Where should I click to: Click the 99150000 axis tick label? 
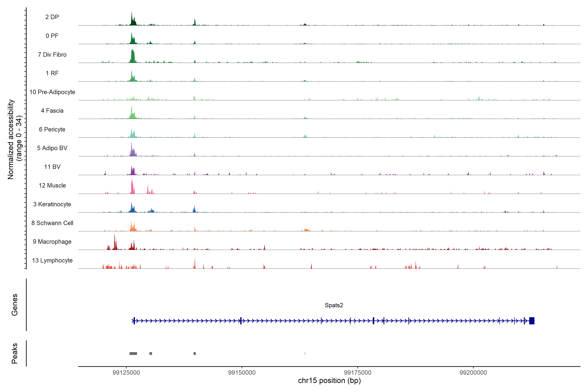pyautogui.click(x=242, y=373)
